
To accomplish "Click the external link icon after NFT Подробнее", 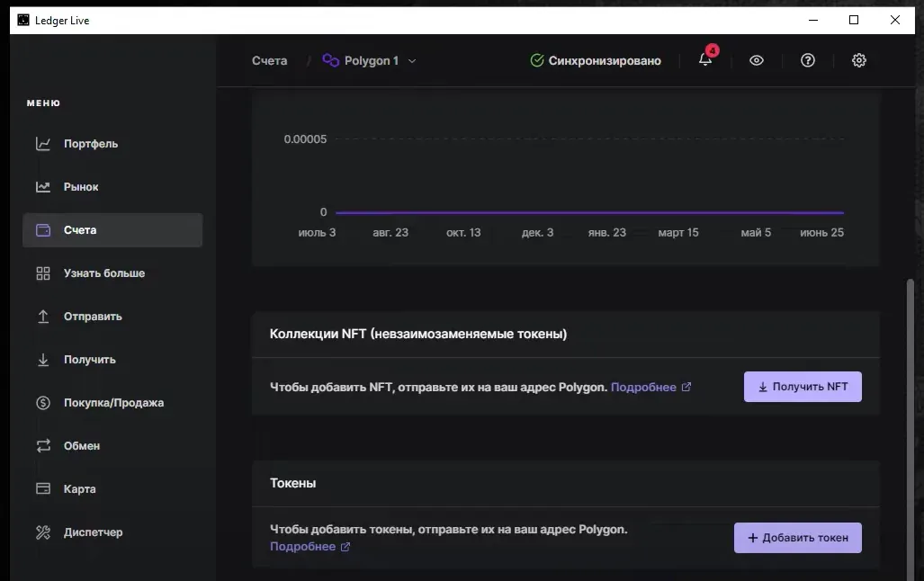I will point(686,387).
